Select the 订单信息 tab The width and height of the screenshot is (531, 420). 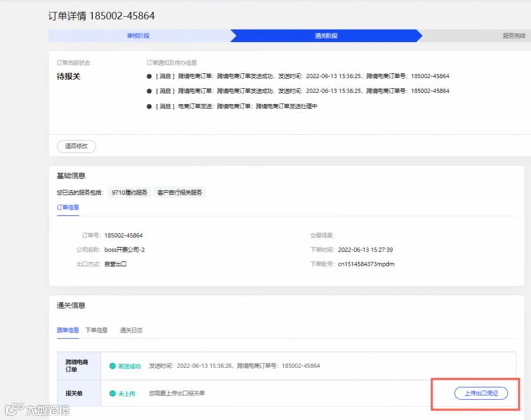68,207
